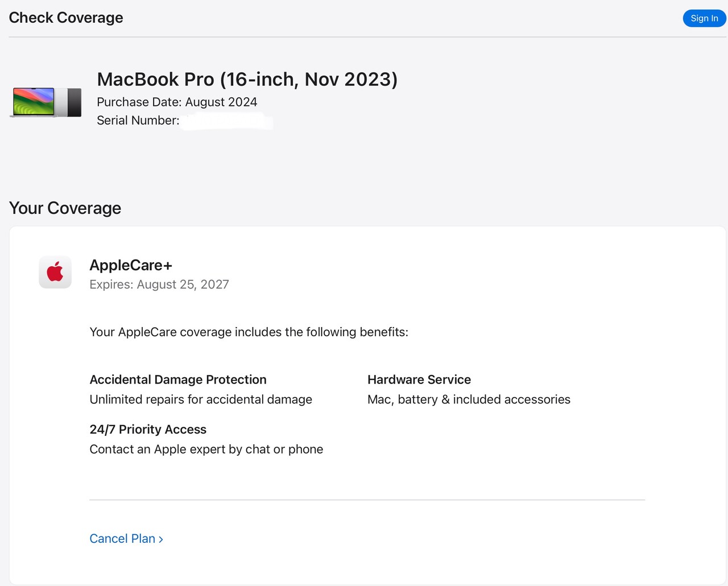
Task: Click the Your Coverage heading
Action: tap(65, 208)
